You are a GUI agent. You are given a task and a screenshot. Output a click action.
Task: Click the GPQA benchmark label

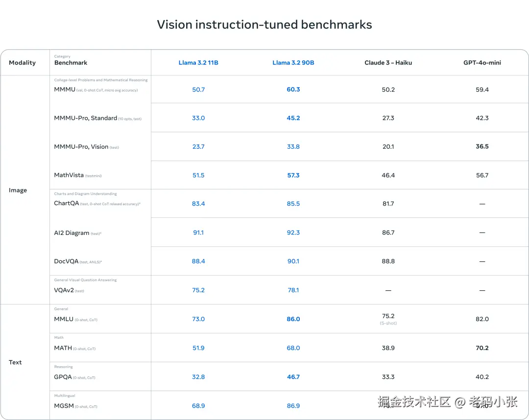[x=63, y=377]
